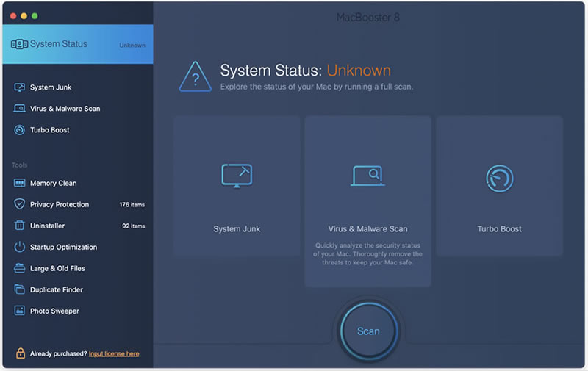588x371 pixels.
Task: Click the Large & Old Files icon
Action: [20, 268]
